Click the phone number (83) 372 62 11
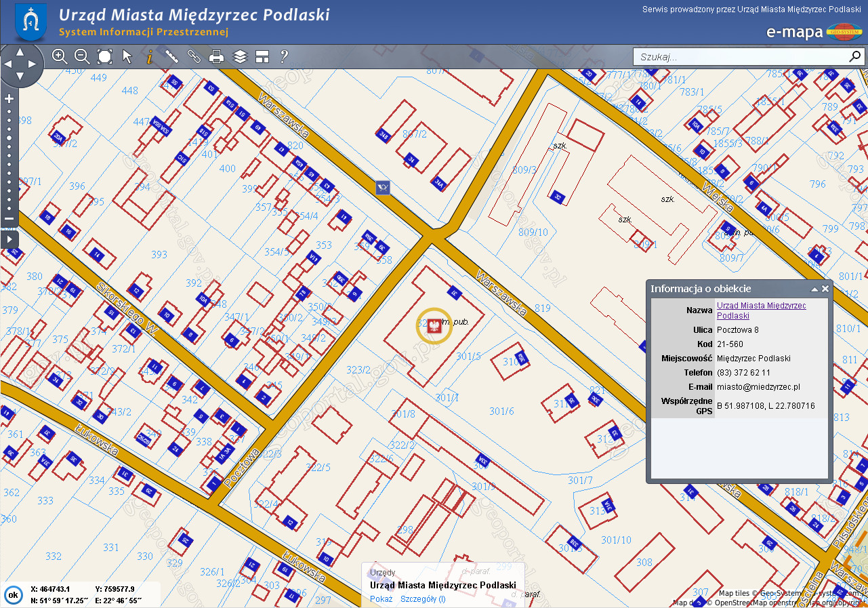This screenshot has height=608, width=868. tap(743, 372)
